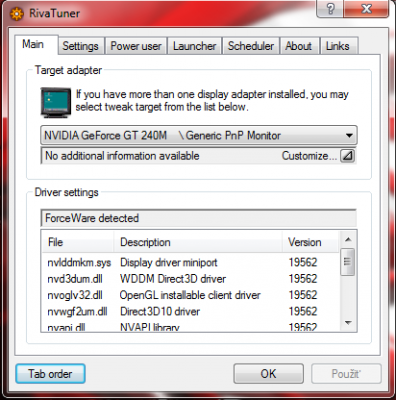Viewport: 396px width, 400px height.
Task: Open the Power user tab
Action: pyautogui.click(x=136, y=46)
